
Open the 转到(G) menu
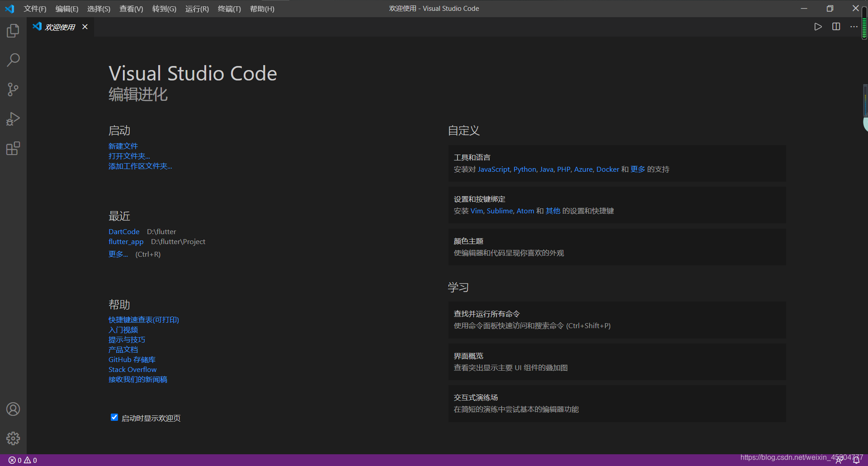[x=164, y=9]
